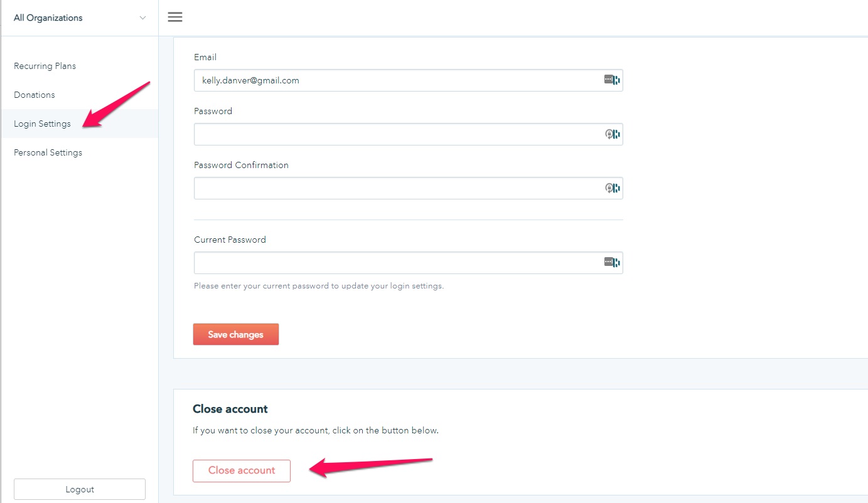Viewport: 868px width, 503px height.
Task: Click the Logout button
Action: (x=80, y=489)
